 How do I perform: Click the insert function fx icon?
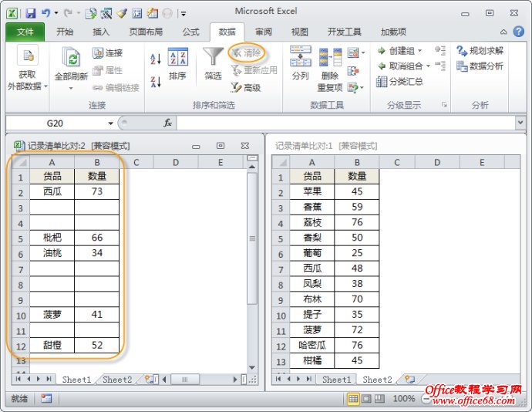click(167, 123)
